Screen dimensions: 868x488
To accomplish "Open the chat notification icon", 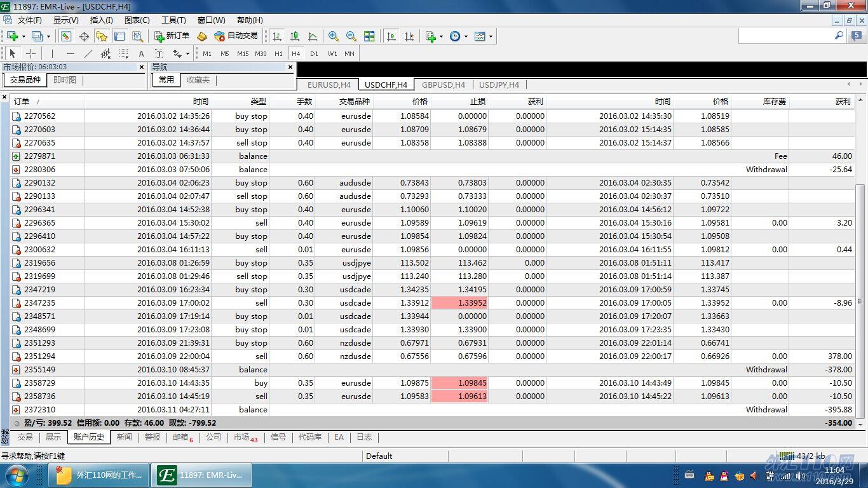I will point(857,36).
